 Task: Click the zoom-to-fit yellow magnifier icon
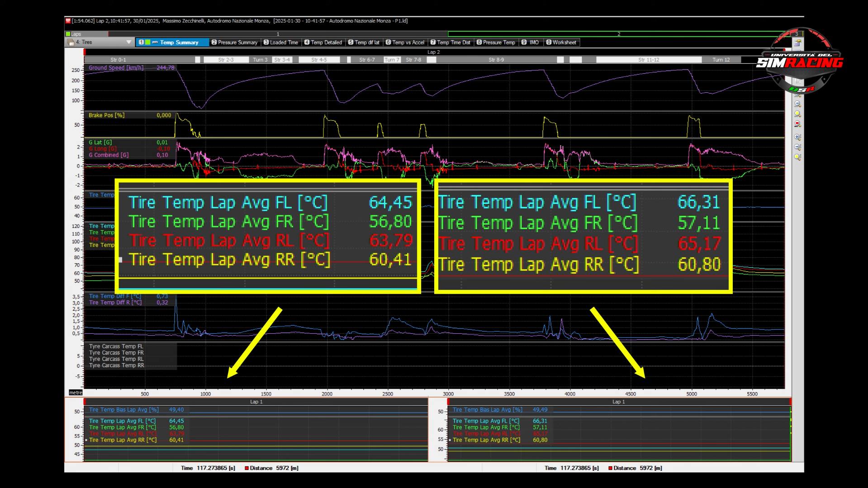point(797,114)
